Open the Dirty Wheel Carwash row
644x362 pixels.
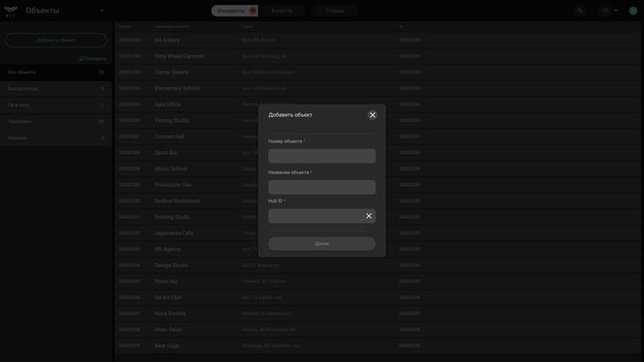coord(377,56)
